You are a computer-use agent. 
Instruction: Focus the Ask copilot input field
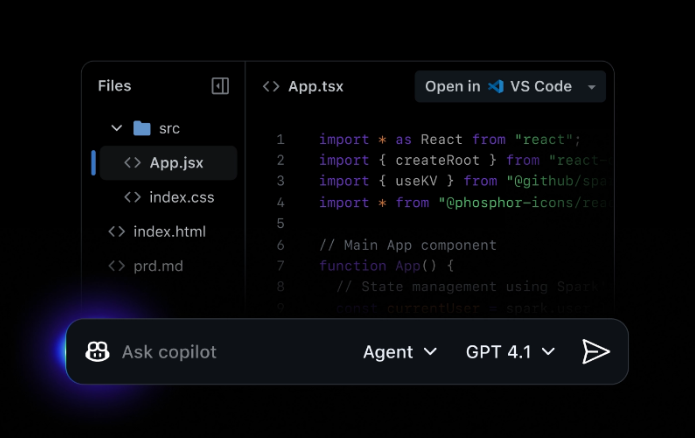point(169,352)
